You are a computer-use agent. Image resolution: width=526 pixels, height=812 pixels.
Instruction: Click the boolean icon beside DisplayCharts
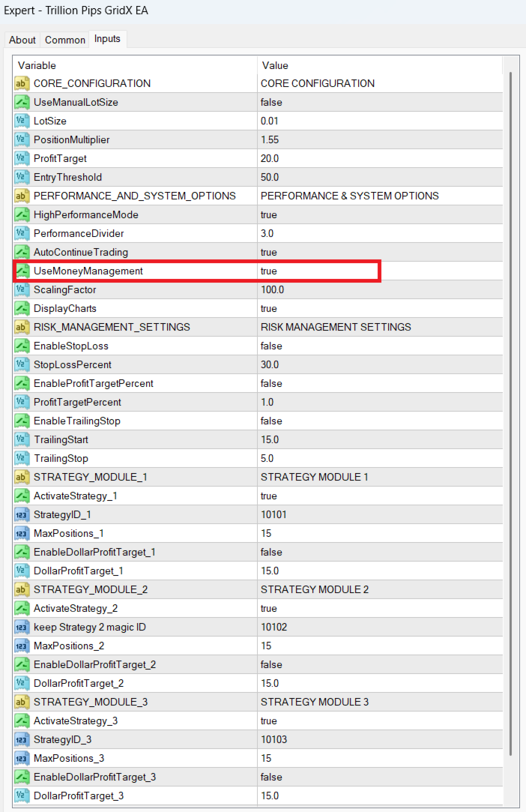click(x=21, y=308)
